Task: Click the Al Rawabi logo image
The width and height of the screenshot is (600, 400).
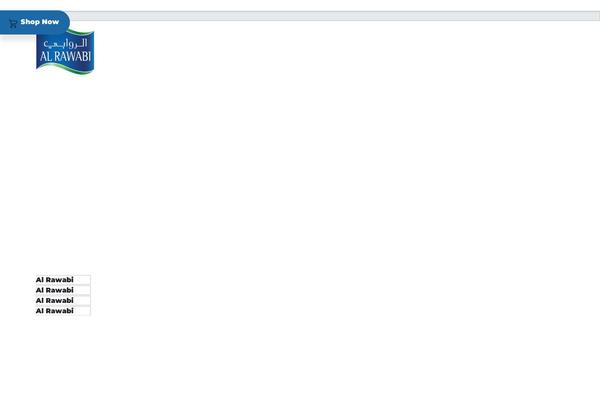Action: tap(65, 52)
